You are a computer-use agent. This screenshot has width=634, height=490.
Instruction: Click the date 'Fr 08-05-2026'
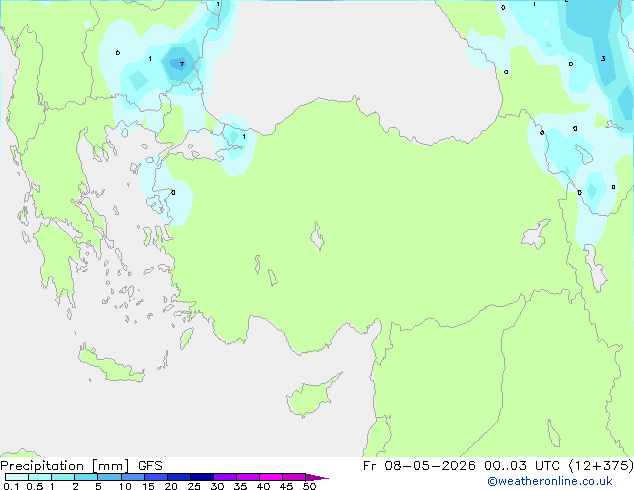[419, 466]
